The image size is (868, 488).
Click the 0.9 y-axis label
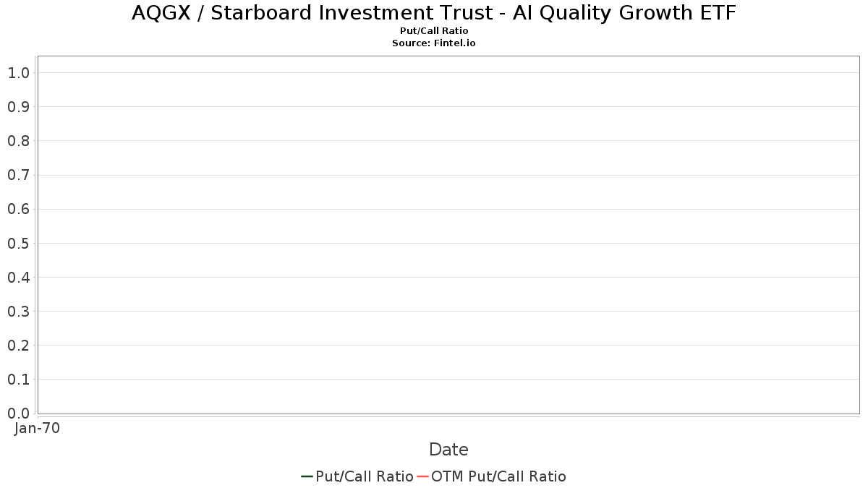18,106
